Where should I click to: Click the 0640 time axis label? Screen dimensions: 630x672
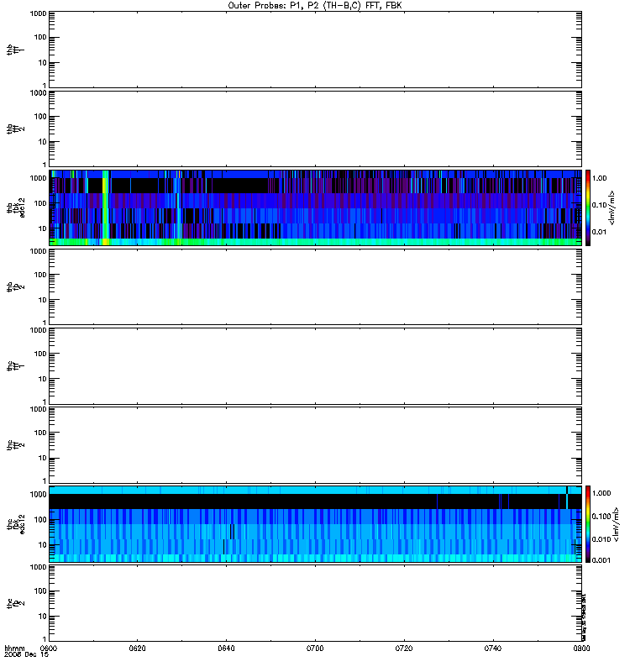click(x=226, y=648)
